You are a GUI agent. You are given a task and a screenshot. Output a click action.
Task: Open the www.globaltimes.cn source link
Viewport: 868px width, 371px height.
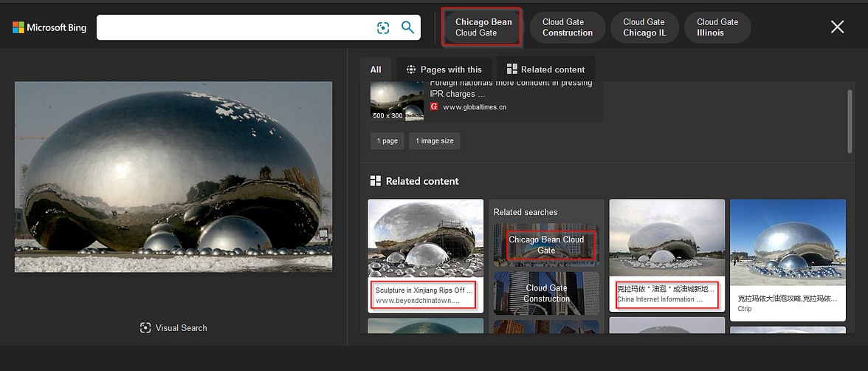[x=475, y=107]
